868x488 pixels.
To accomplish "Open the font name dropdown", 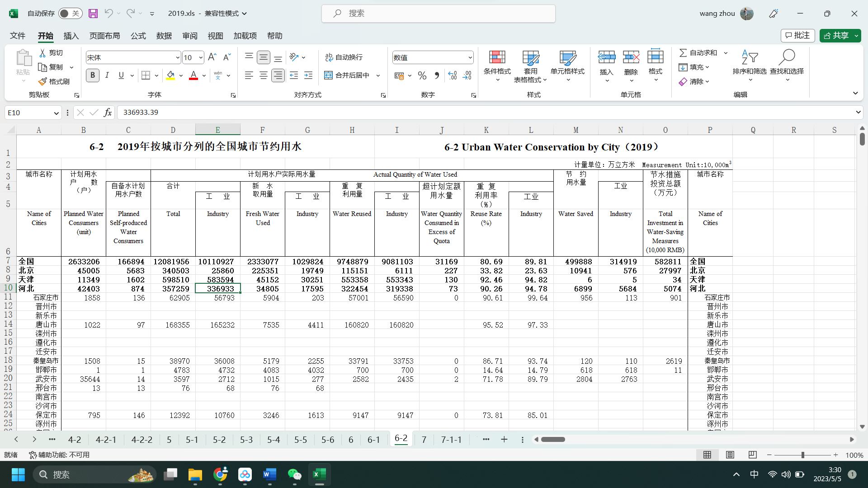I will coord(178,58).
